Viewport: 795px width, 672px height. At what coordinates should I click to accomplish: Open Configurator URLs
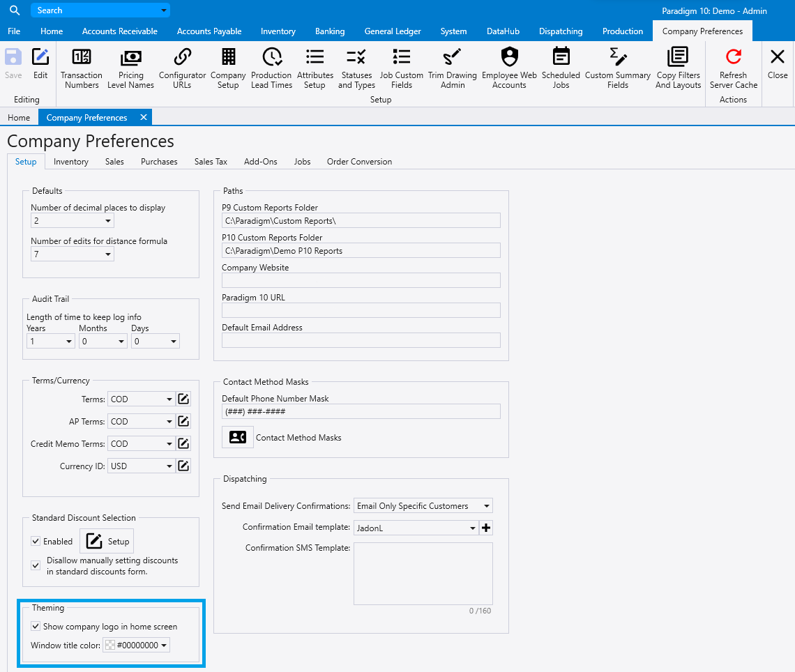pos(182,68)
